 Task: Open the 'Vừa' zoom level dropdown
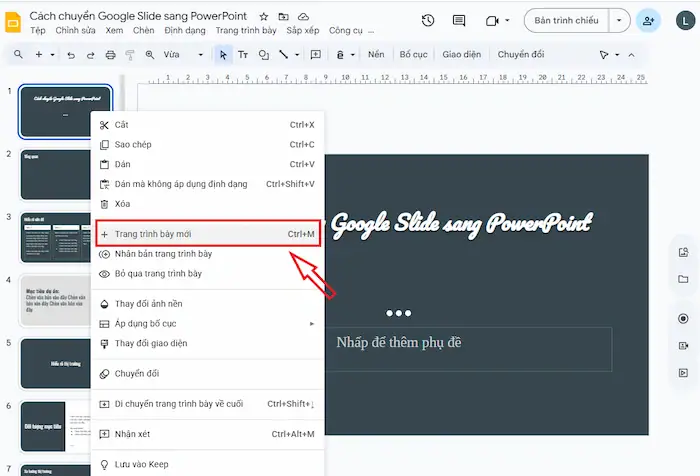(182, 54)
